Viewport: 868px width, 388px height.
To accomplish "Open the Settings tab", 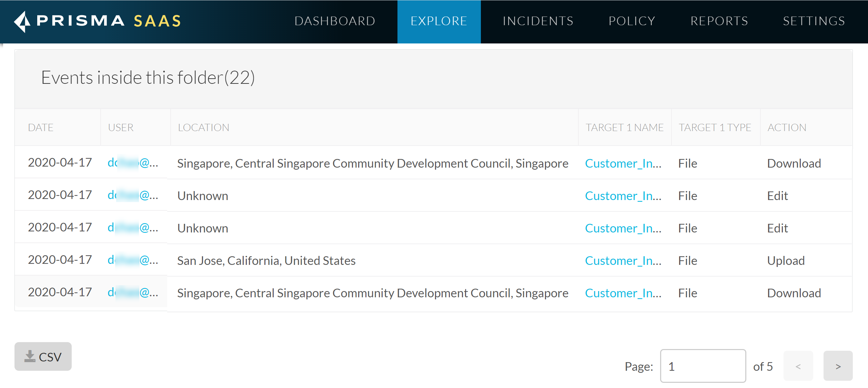I will (x=814, y=21).
